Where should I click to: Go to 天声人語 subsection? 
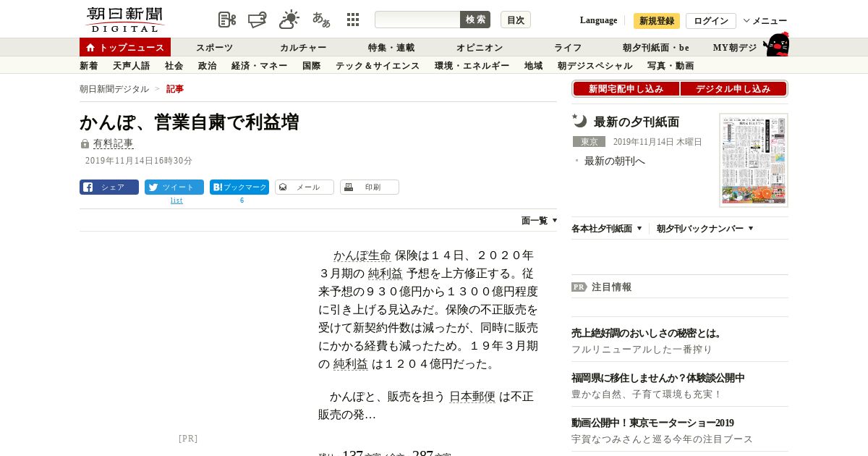click(132, 66)
